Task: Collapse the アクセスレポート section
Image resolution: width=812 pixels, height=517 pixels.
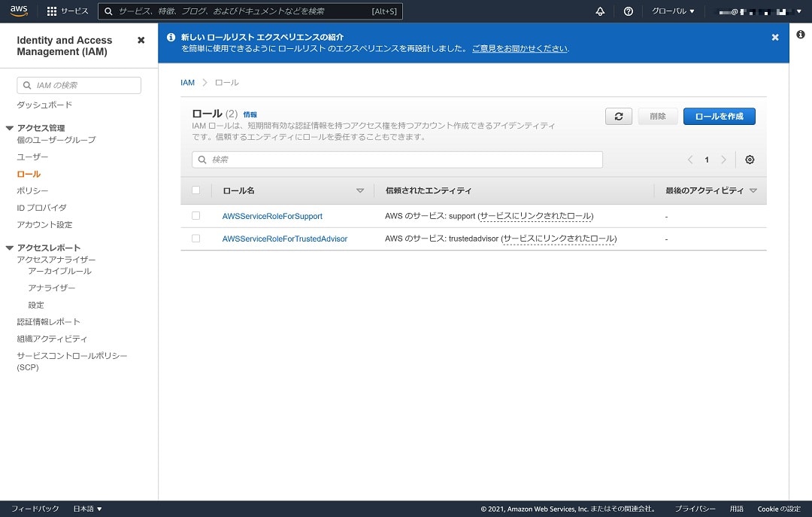Action: click(9, 248)
